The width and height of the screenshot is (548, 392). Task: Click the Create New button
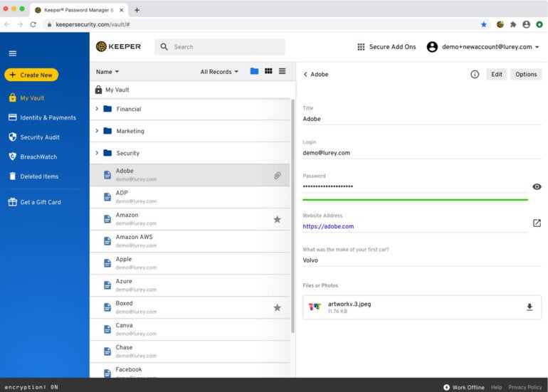point(31,75)
